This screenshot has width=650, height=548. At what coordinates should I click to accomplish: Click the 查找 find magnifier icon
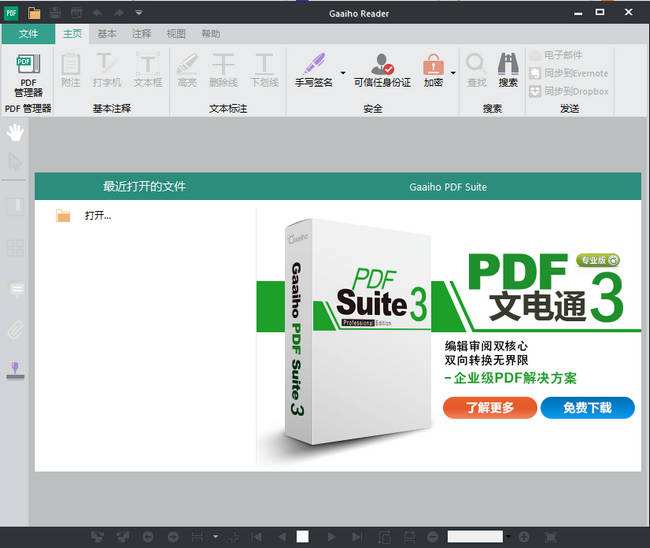[x=476, y=63]
